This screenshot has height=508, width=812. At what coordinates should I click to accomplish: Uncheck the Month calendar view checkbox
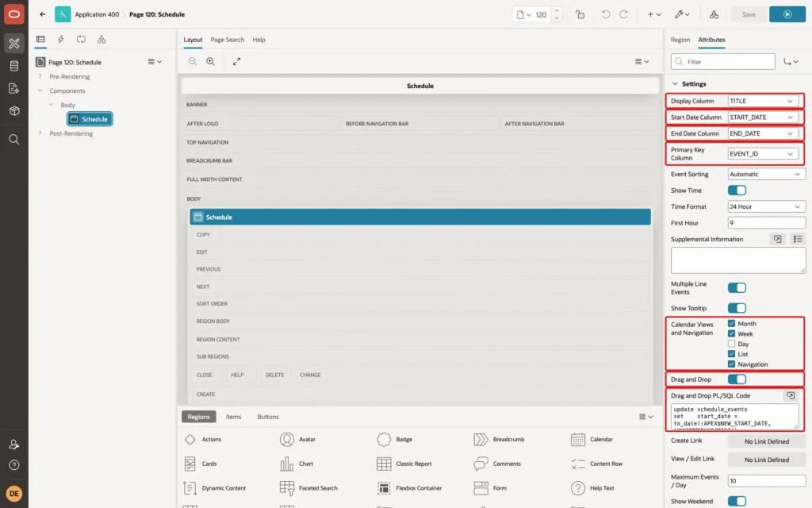732,324
